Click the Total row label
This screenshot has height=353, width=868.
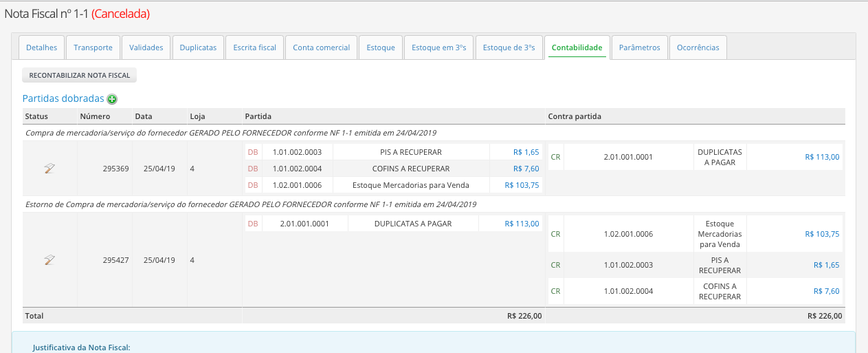(x=34, y=316)
